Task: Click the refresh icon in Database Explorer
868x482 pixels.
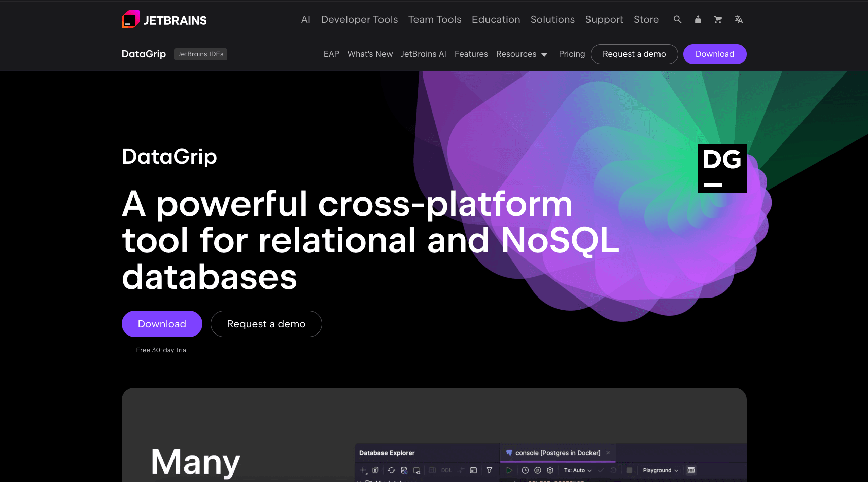Action: pyautogui.click(x=391, y=470)
